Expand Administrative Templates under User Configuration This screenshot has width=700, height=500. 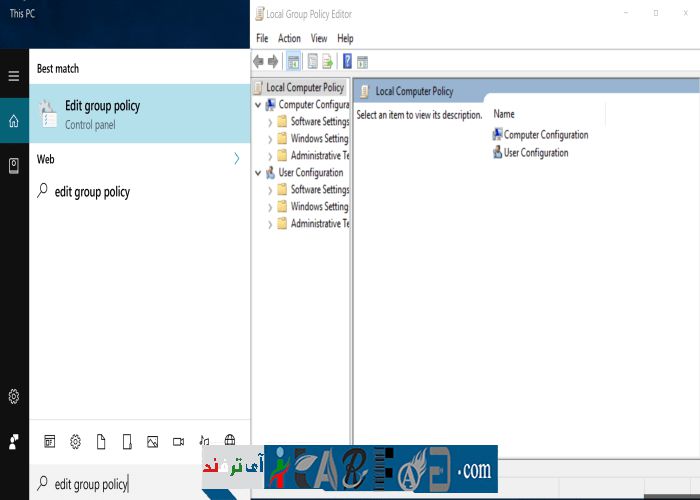[x=270, y=224]
